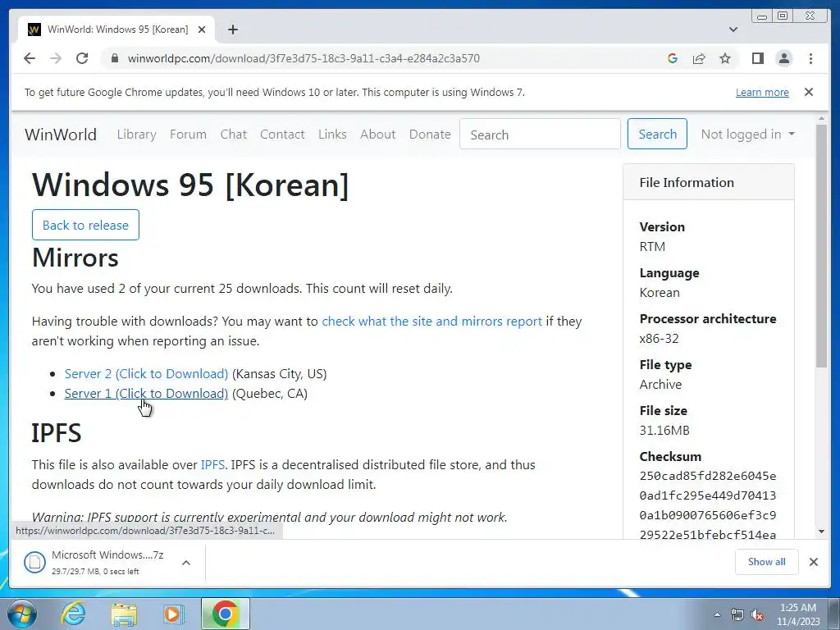This screenshot has height=630, width=840.
Task: Focus the site Search input field
Action: [x=540, y=134]
